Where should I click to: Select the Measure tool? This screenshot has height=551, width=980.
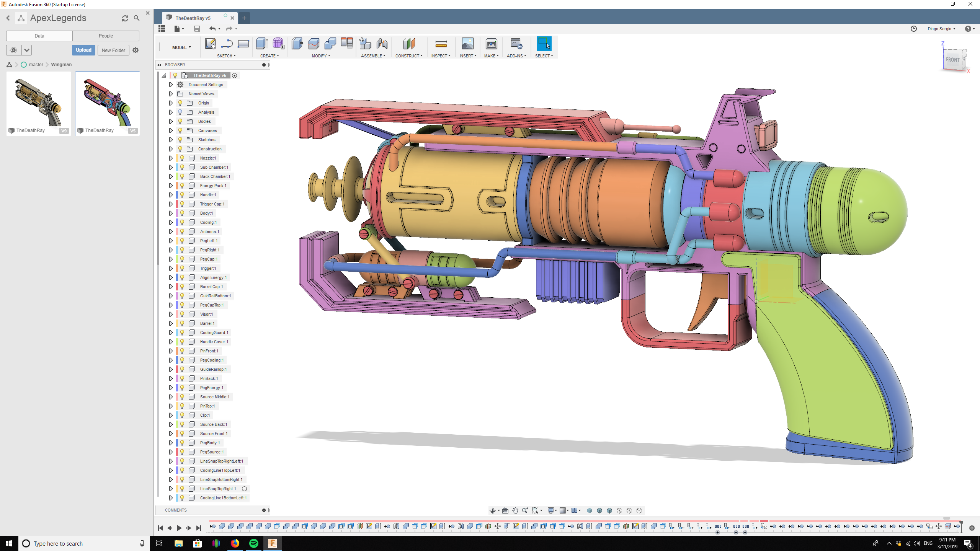point(441,44)
